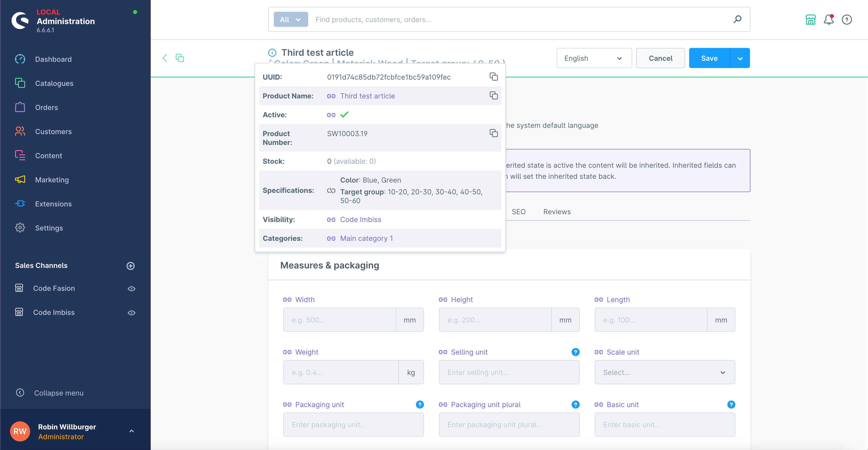
Task: Show help for Packaging unit plural
Action: tap(575, 405)
